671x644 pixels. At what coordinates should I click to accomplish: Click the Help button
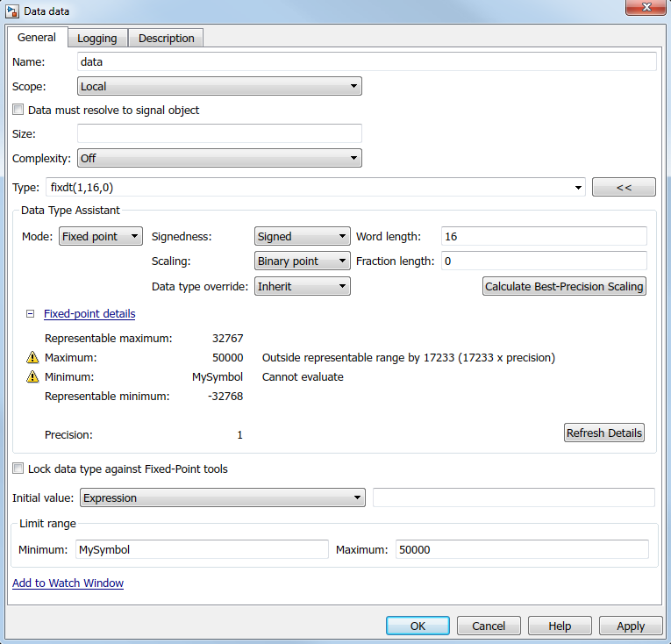(560, 626)
